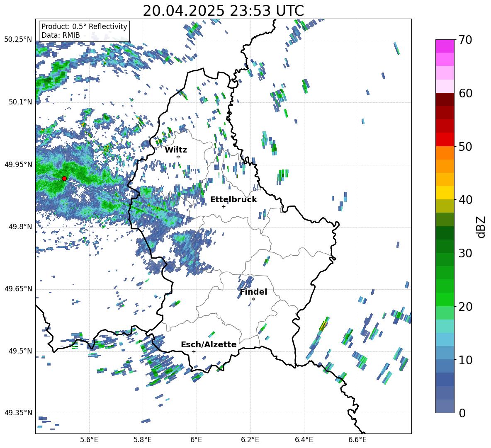Click the Wiltz city label

176,150
